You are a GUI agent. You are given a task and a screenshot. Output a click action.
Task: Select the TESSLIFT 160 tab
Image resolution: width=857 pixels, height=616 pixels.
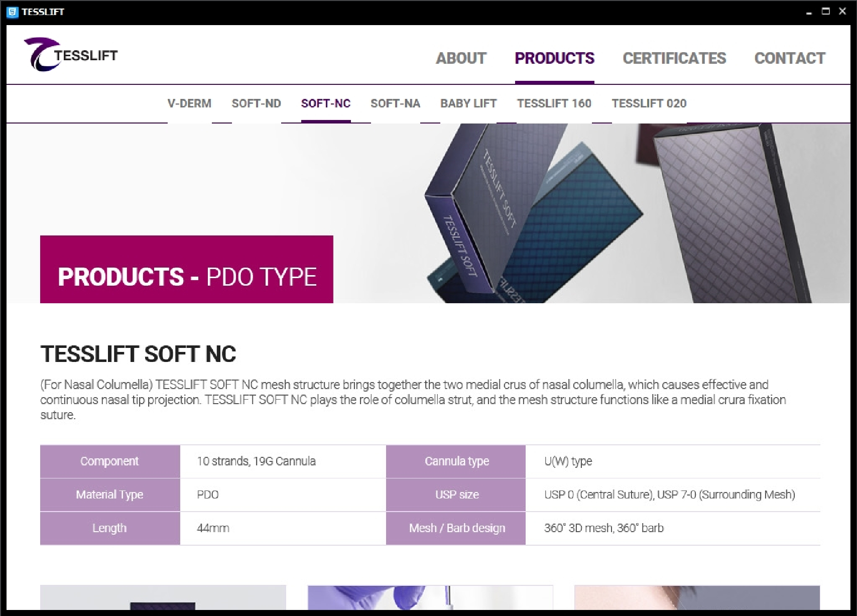[x=554, y=103]
